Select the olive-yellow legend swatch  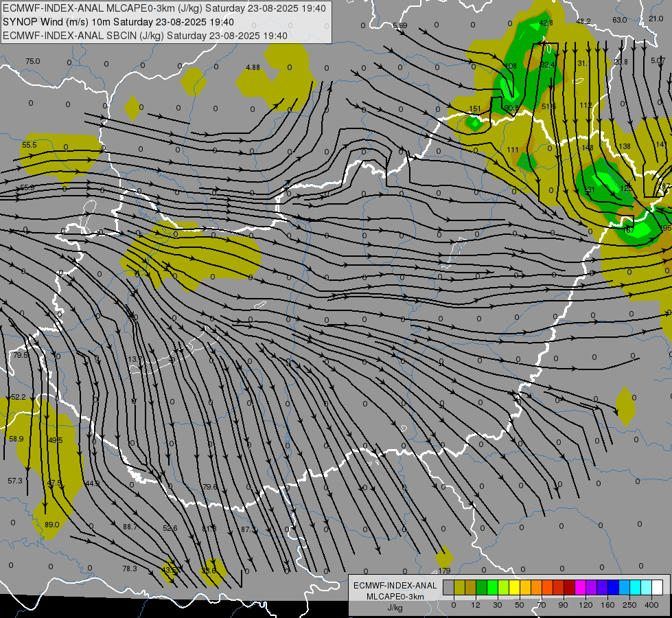460,588
